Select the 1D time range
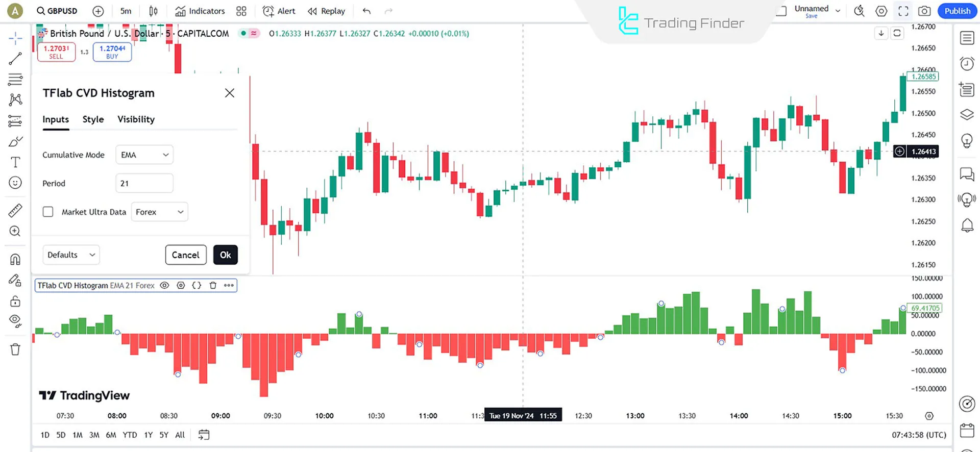This screenshot has height=452, width=980. tap(45, 435)
